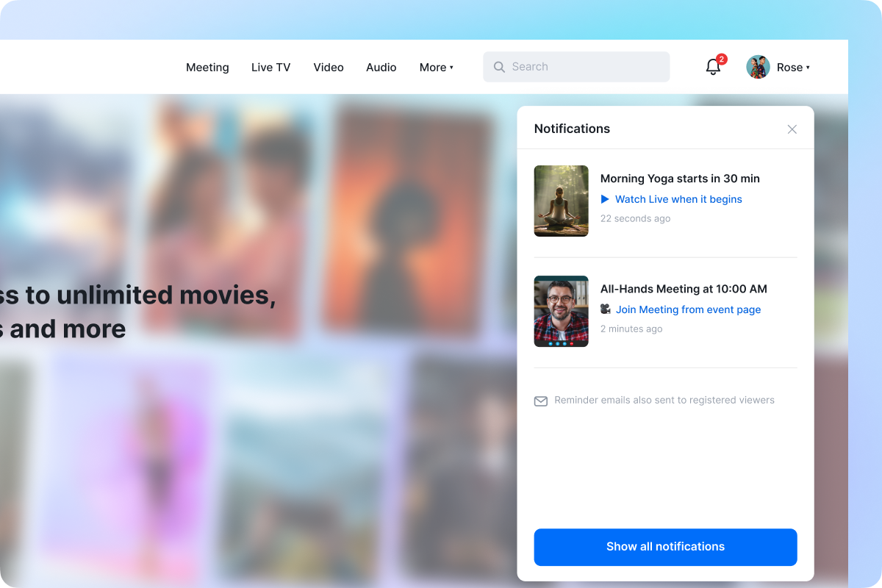Image resolution: width=882 pixels, height=588 pixels.
Task: Go to Live TV section
Action: coord(271,67)
